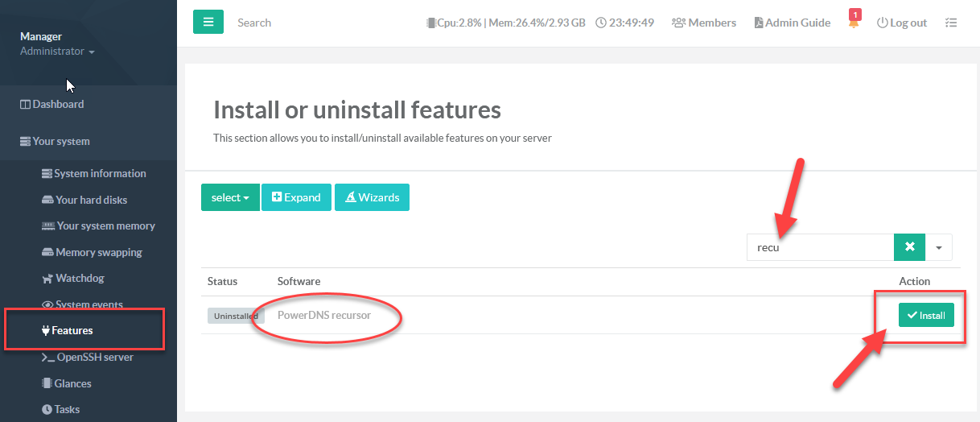Click the task list icon at top right

tap(951, 23)
